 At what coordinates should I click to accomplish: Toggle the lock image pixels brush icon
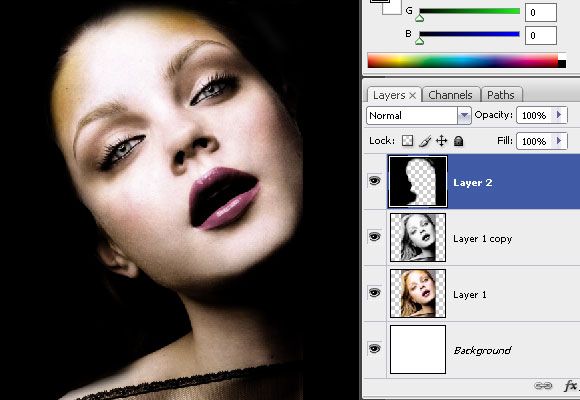coord(425,141)
